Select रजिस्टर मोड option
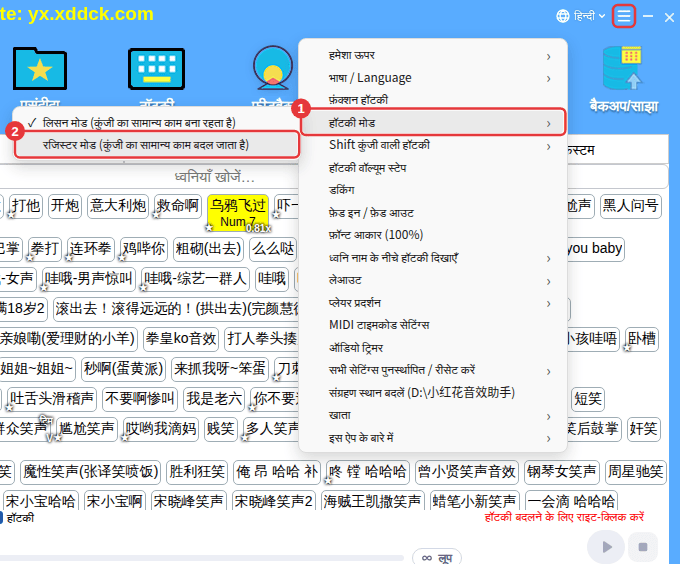 pyautogui.click(x=156, y=145)
